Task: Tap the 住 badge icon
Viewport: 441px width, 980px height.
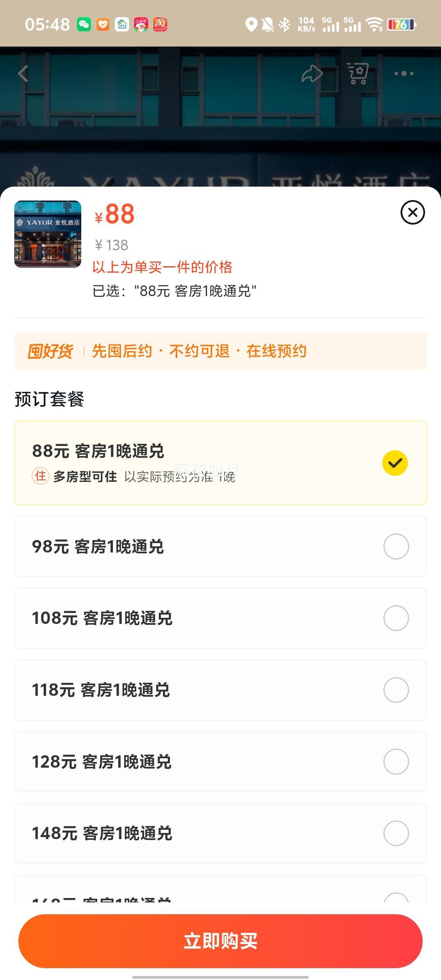Action: tap(40, 476)
